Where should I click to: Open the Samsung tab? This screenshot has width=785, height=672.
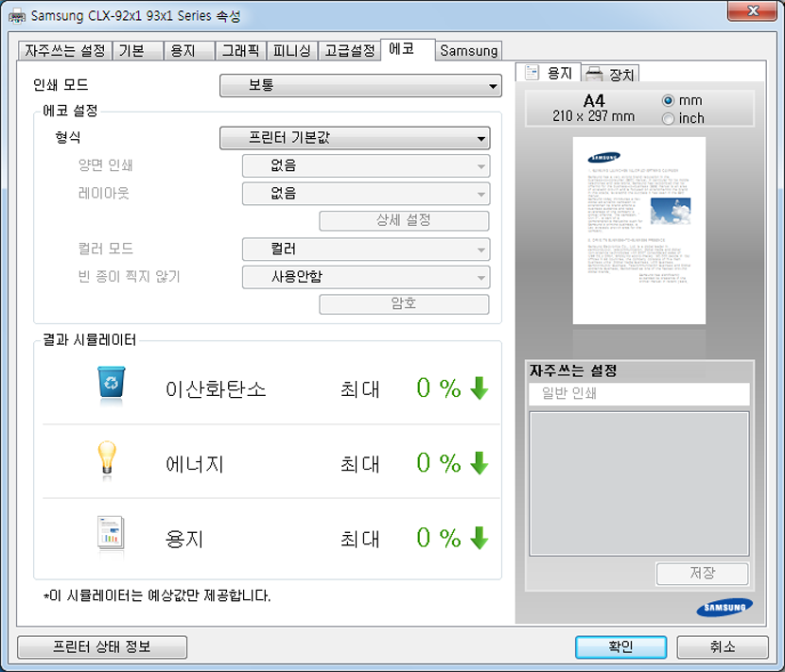[x=468, y=50]
